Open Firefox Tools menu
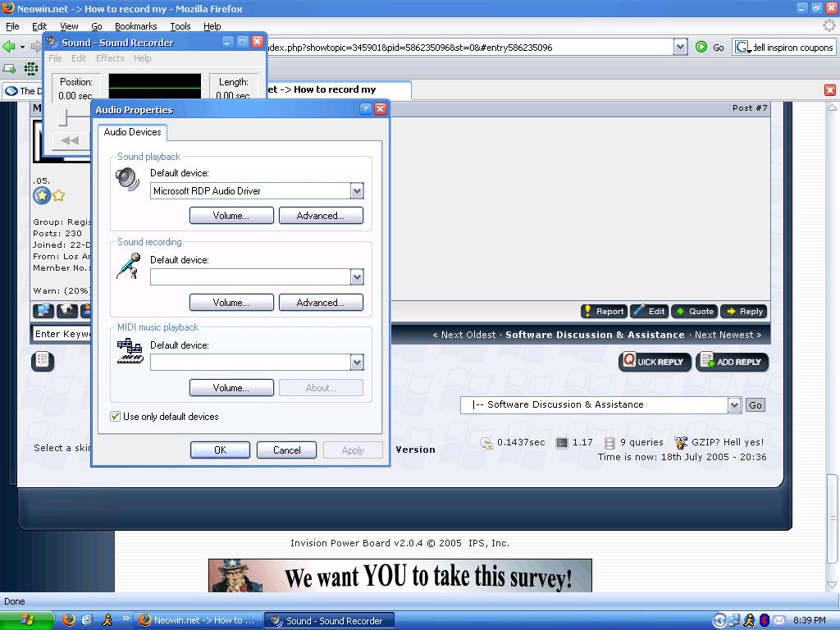This screenshot has width=840, height=630. click(180, 25)
